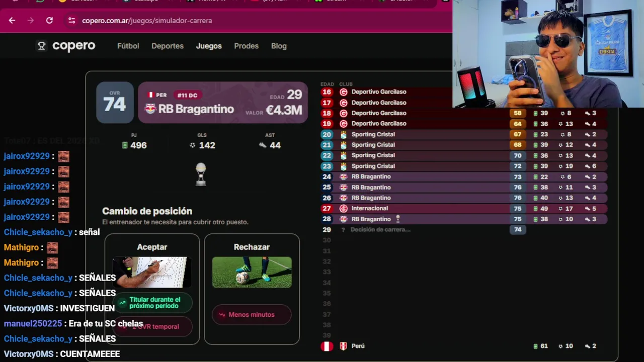Go forward in the browser

pyautogui.click(x=31, y=21)
